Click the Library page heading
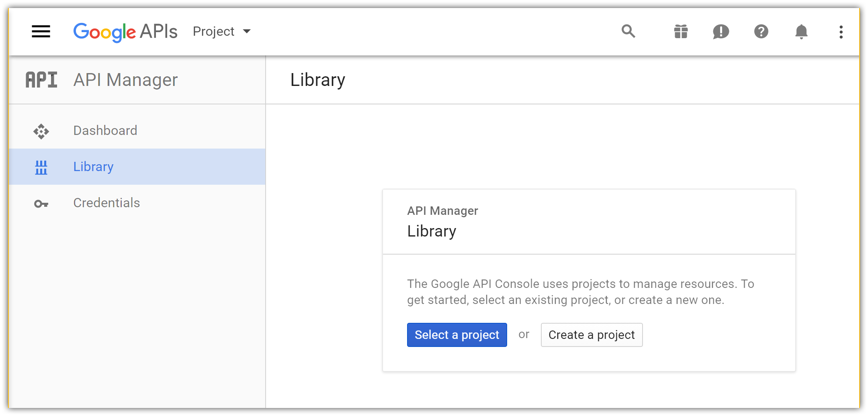The image size is (868, 416). (x=317, y=80)
